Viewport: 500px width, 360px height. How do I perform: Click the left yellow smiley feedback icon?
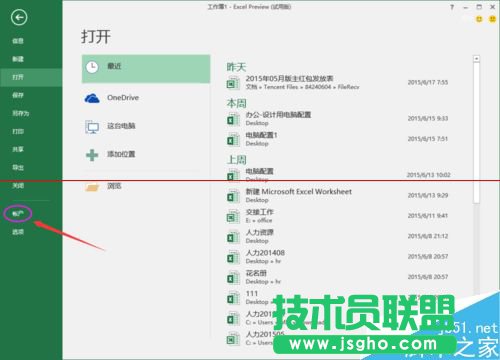(479, 19)
